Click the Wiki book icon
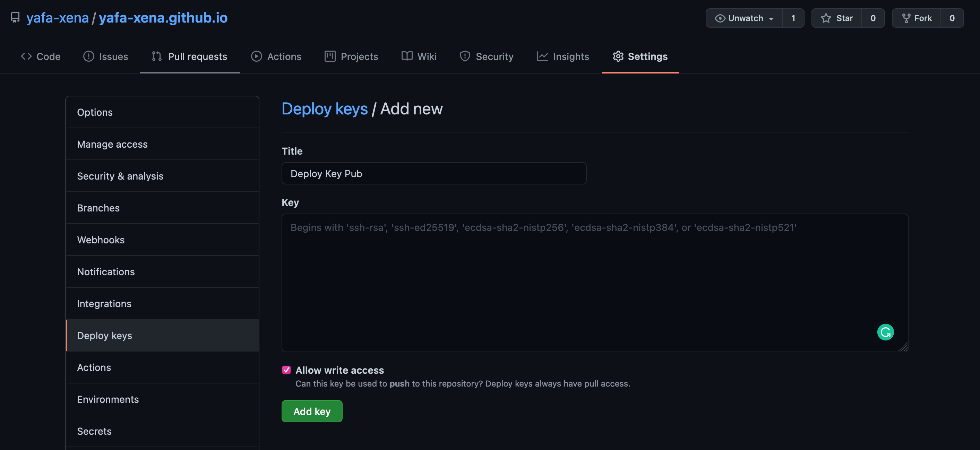The image size is (980, 450). [x=407, y=56]
